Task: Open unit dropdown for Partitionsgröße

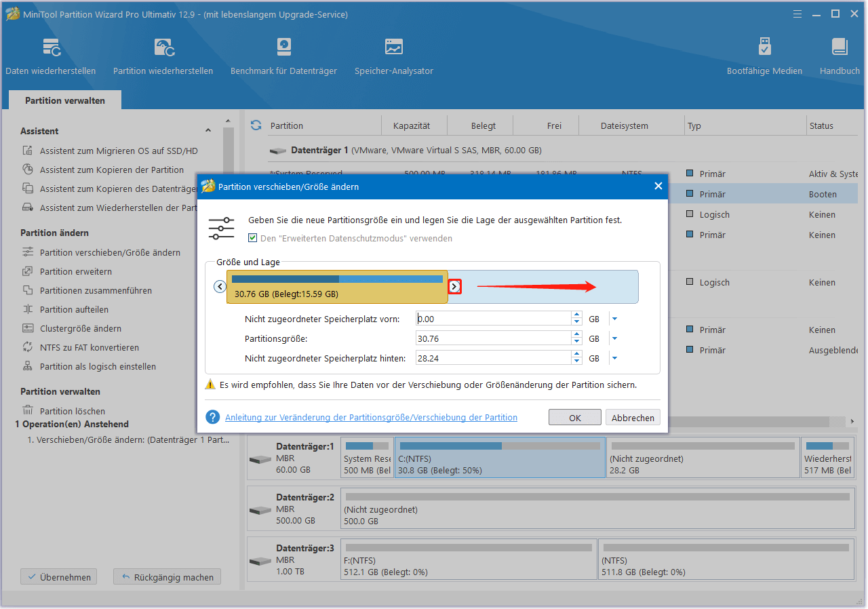Action: (614, 338)
